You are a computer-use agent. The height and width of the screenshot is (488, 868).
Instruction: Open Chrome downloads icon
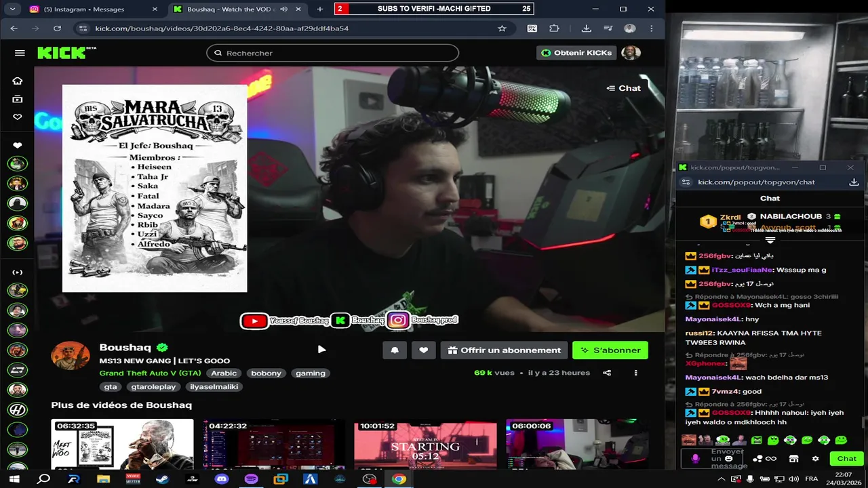click(x=587, y=28)
